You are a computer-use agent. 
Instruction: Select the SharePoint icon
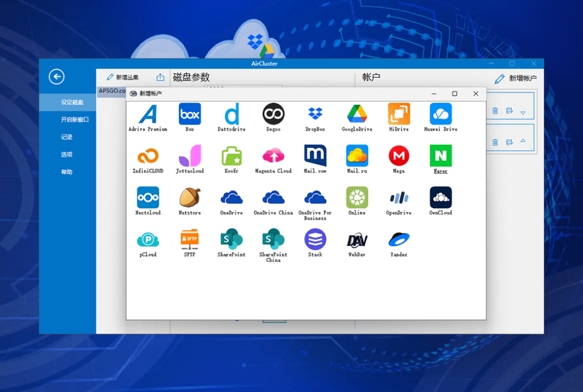(x=231, y=243)
